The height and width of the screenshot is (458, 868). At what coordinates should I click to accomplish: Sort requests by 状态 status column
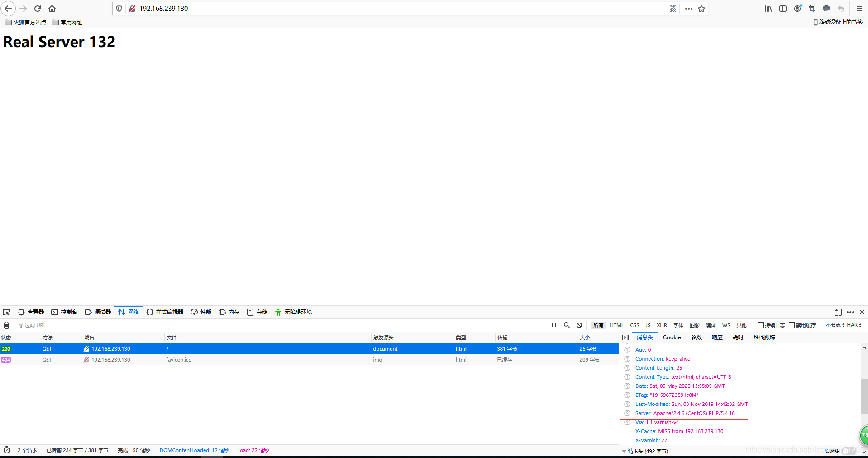tap(20, 337)
